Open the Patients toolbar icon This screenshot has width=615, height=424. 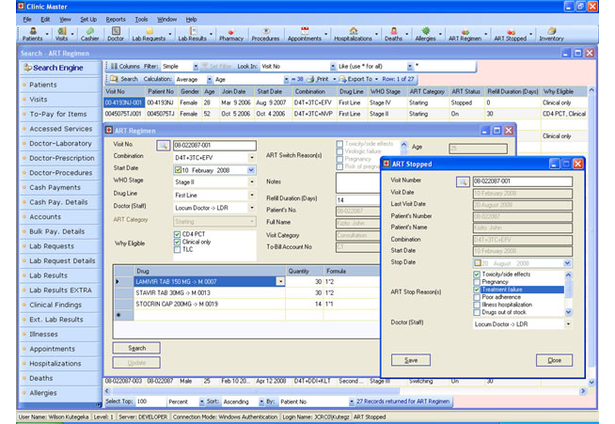(33, 34)
